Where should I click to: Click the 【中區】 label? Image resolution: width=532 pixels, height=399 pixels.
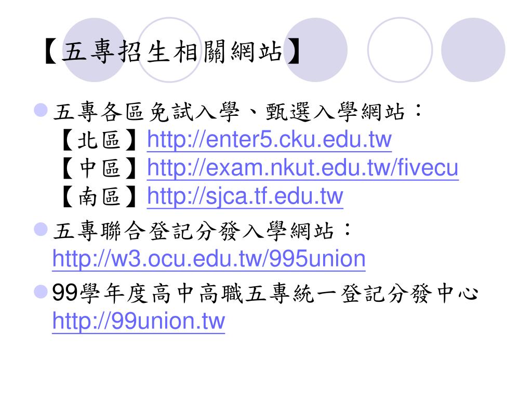[99, 168]
